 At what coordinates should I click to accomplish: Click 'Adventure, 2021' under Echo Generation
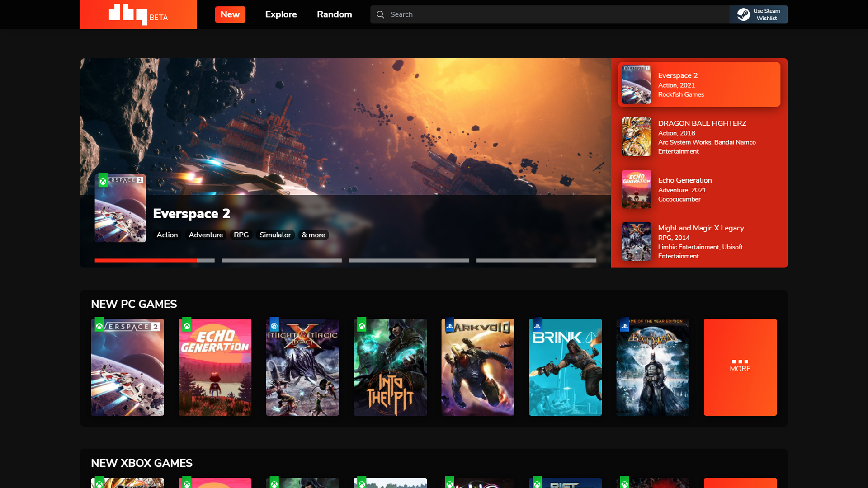(x=682, y=190)
